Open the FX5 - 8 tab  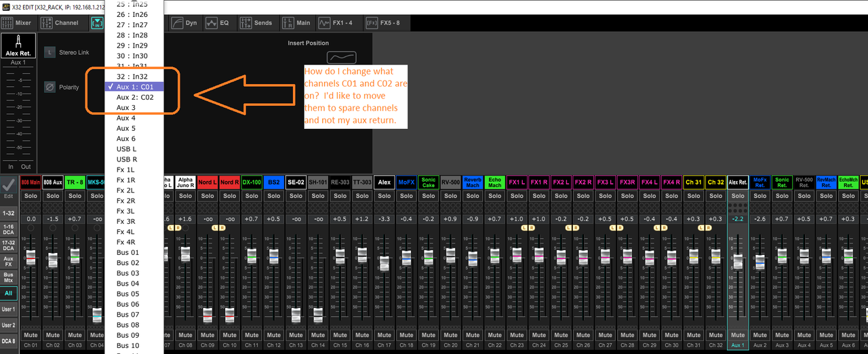coord(384,22)
